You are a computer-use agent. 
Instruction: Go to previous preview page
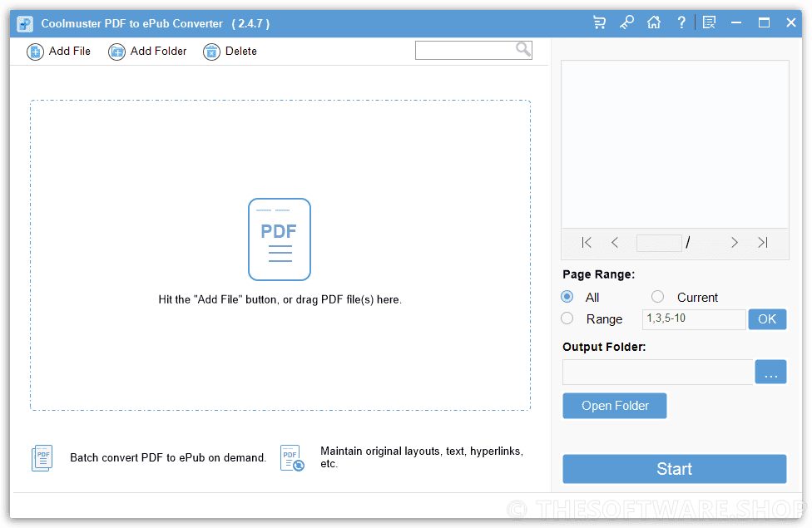point(615,242)
